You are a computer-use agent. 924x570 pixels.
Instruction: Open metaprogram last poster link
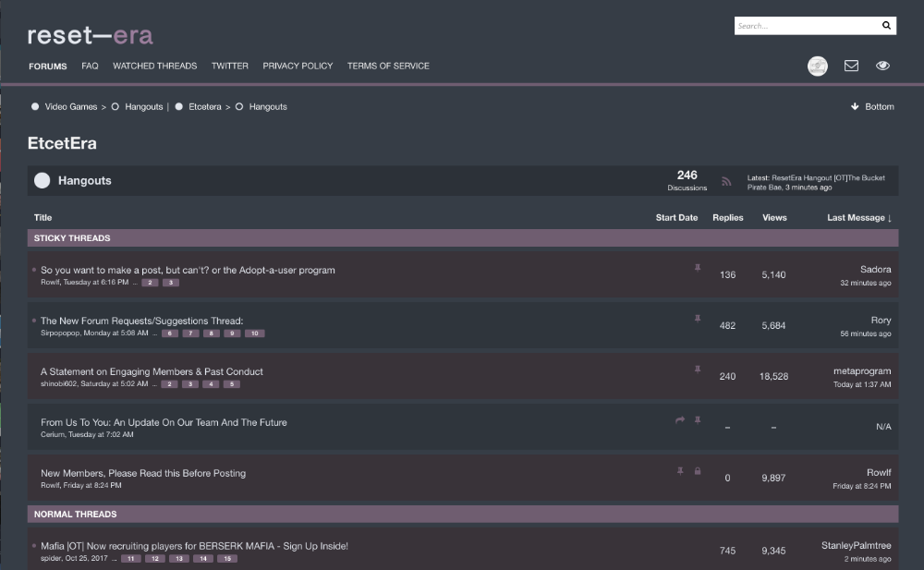pyautogui.click(x=862, y=370)
